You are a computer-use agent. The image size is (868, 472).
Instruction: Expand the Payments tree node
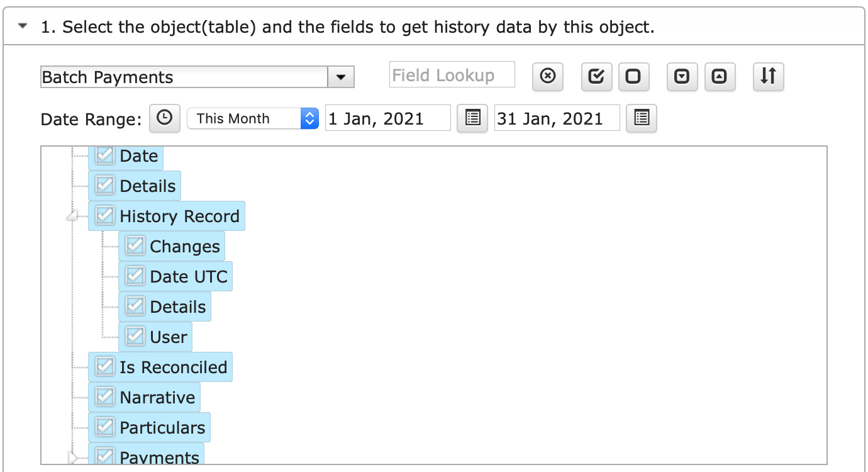73,458
